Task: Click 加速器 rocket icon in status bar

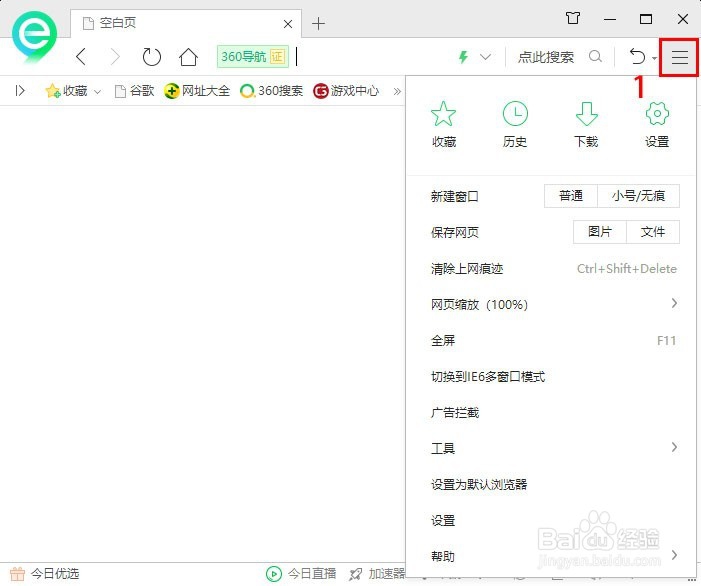Action: pos(356,573)
